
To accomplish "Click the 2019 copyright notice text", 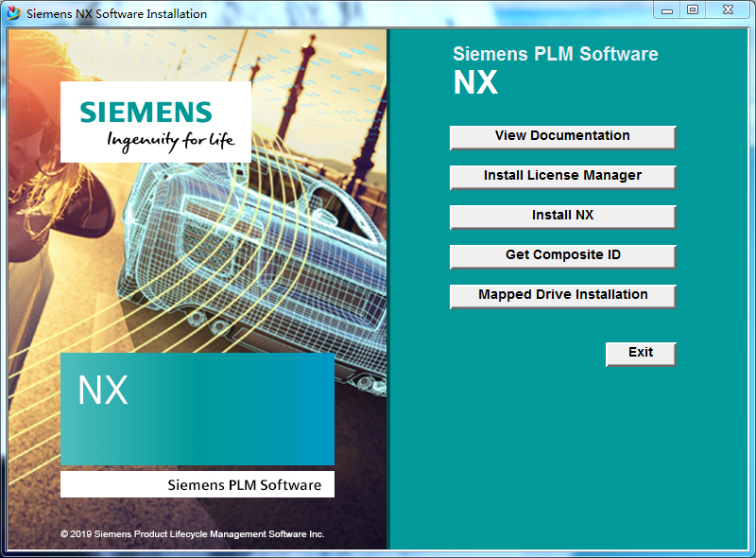I will coord(193,533).
